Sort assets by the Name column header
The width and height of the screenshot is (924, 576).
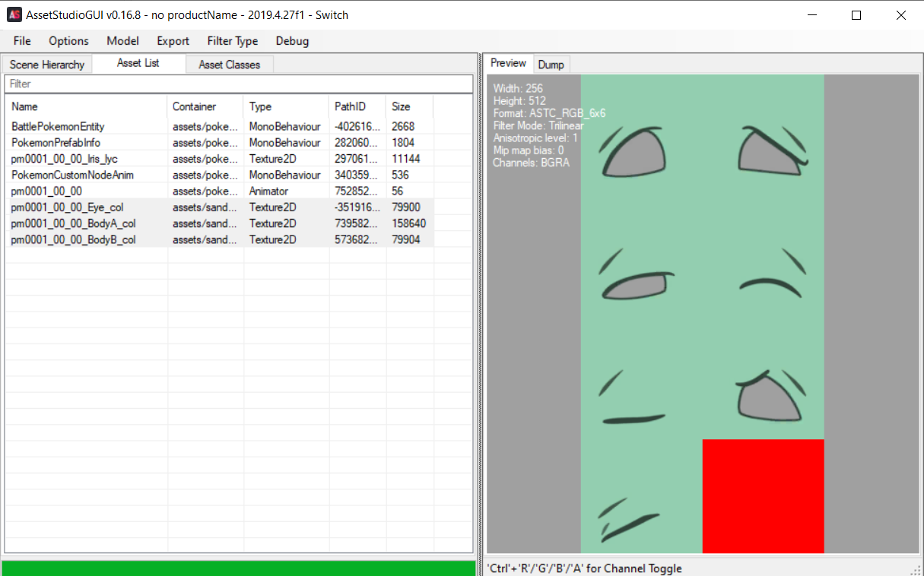click(x=86, y=106)
